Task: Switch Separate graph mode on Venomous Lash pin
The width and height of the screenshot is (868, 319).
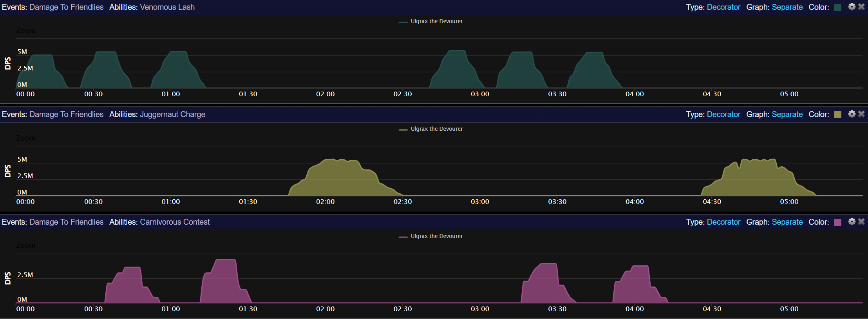Action: (x=787, y=7)
